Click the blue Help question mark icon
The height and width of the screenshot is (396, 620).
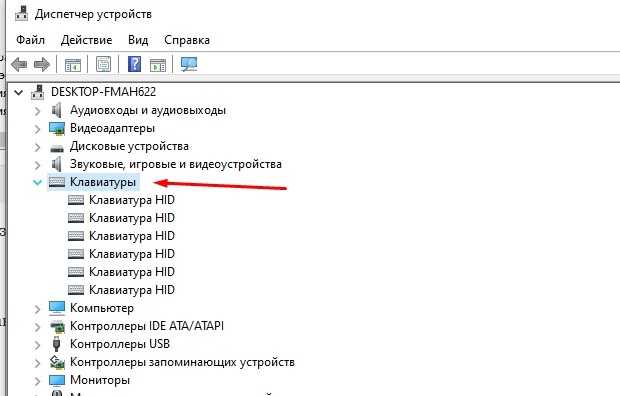pos(134,64)
